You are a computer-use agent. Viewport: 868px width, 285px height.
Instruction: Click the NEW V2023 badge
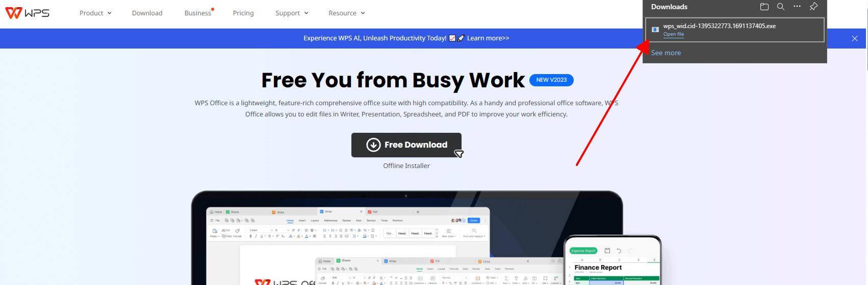(551, 80)
